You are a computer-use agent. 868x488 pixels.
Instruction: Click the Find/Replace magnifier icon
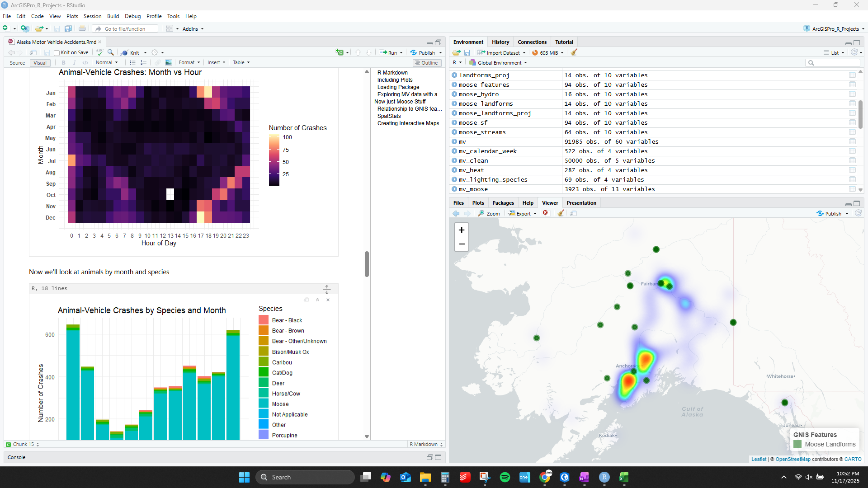tap(111, 52)
